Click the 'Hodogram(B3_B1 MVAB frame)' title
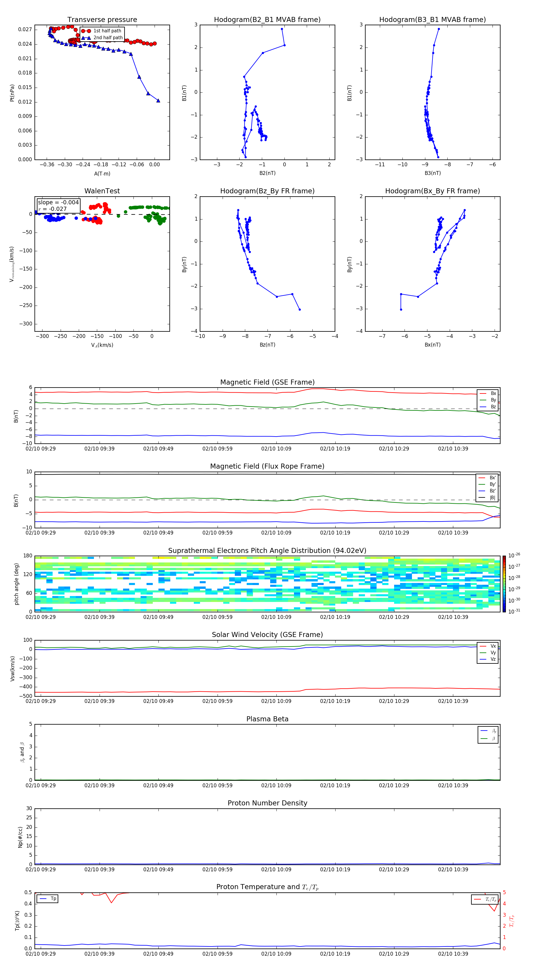Viewport: 535px width, 980px height. [432, 20]
